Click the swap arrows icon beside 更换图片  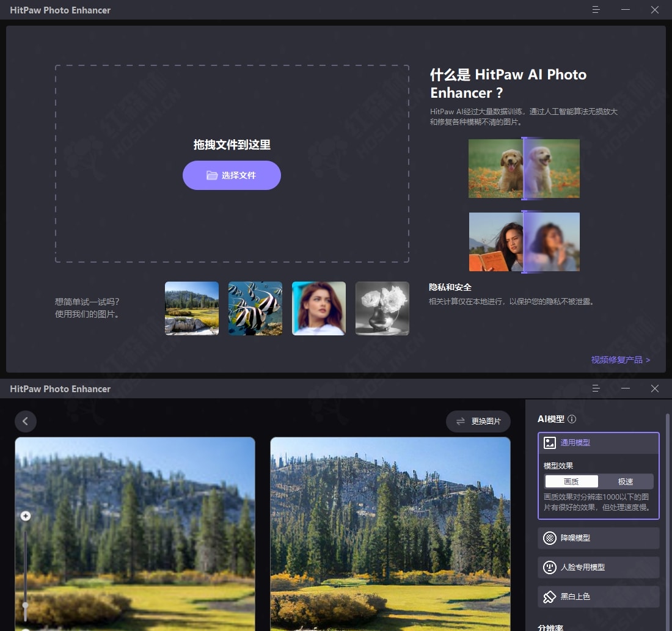coord(461,421)
